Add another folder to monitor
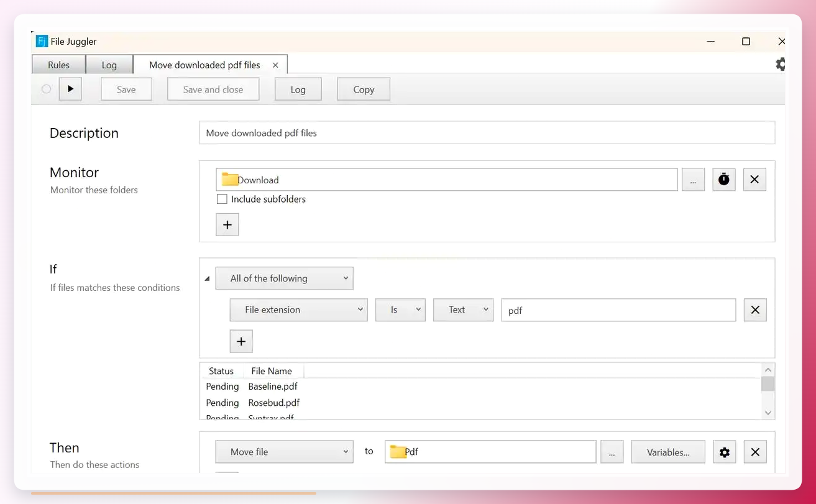The height and width of the screenshot is (504, 816). [x=227, y=225]
